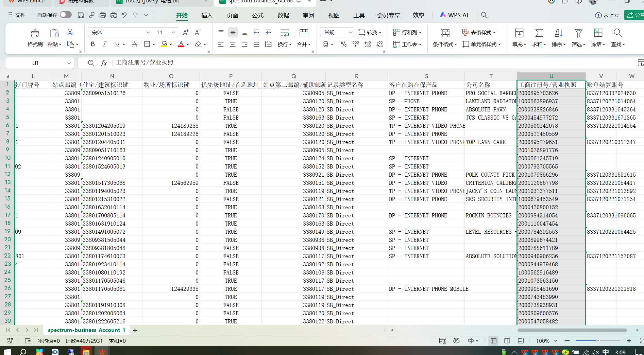This screenshot has height=355, width=644.
Task: Expand the Cell Style (单元格样式) menu
Action: (481, 44)
